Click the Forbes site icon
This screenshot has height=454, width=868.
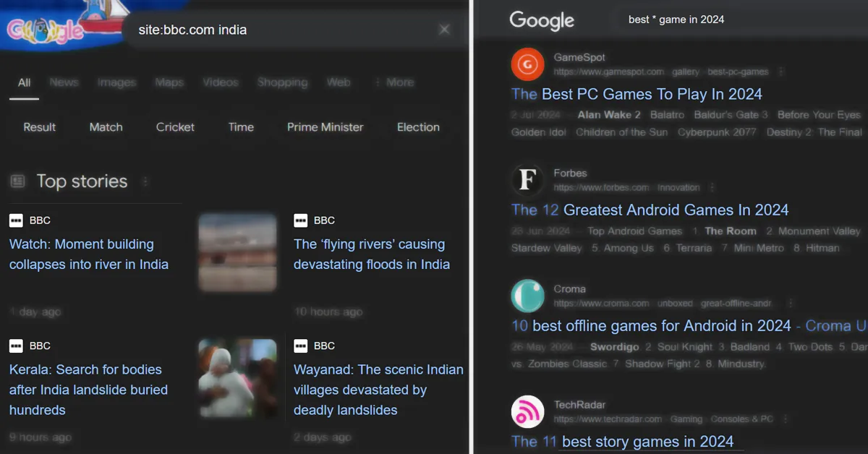[527, 181]
